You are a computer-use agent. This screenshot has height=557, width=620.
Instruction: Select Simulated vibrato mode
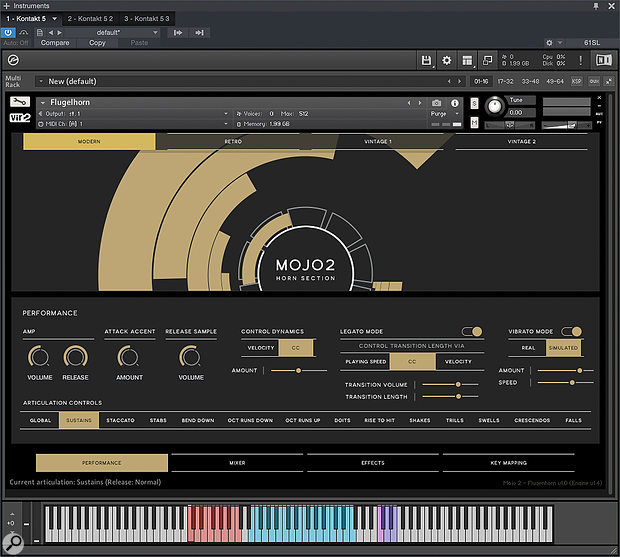point(563,348)
